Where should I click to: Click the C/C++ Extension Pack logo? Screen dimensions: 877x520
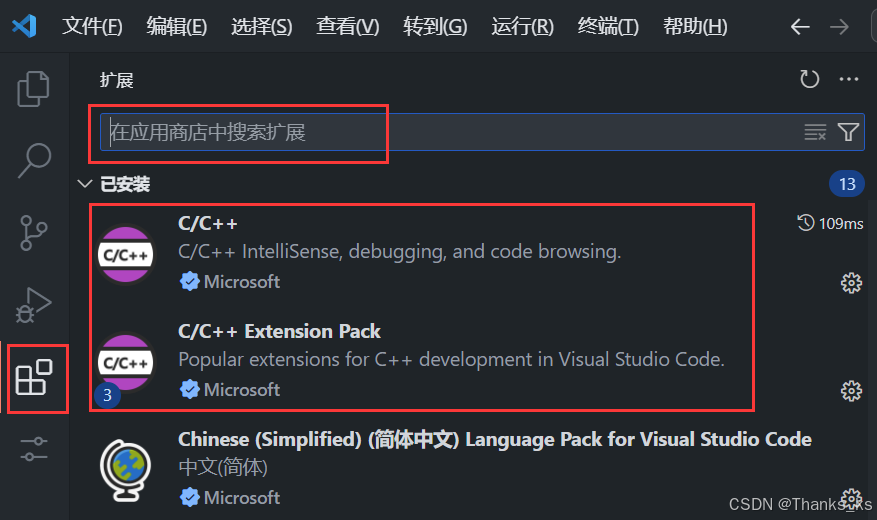coord(126,362)
